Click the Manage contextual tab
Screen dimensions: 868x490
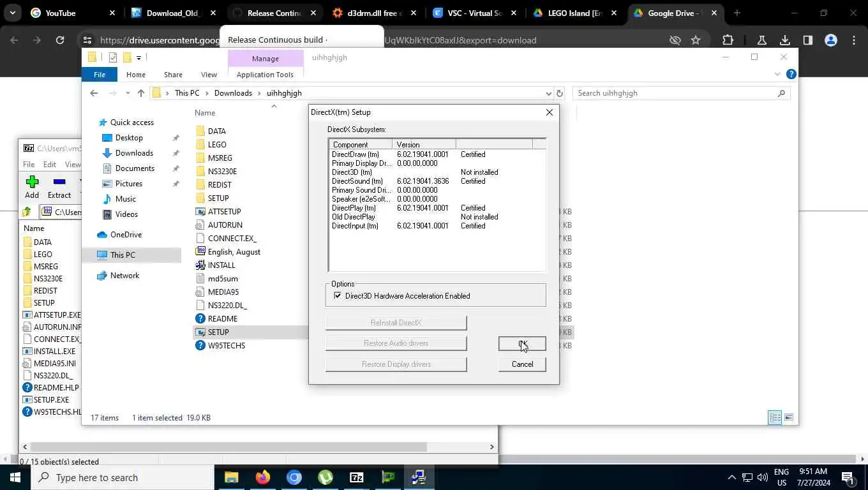pyautogui.click(x=265, y=58)
